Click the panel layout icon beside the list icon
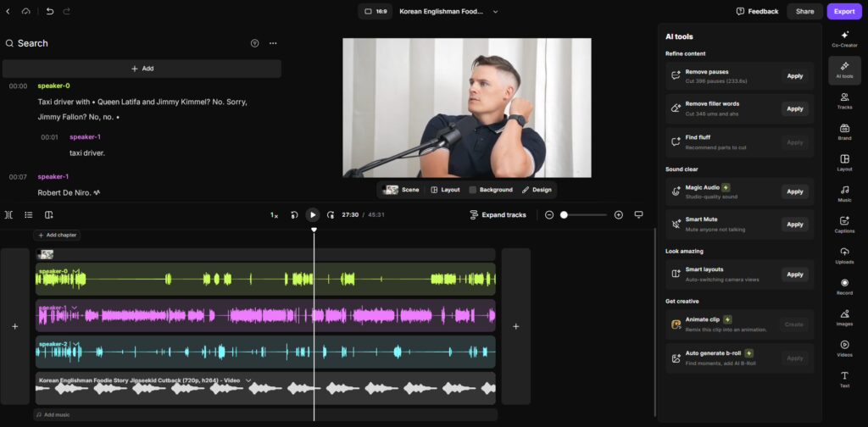Image resolution: width=868 pixels, height=427 pixels. 48,214
